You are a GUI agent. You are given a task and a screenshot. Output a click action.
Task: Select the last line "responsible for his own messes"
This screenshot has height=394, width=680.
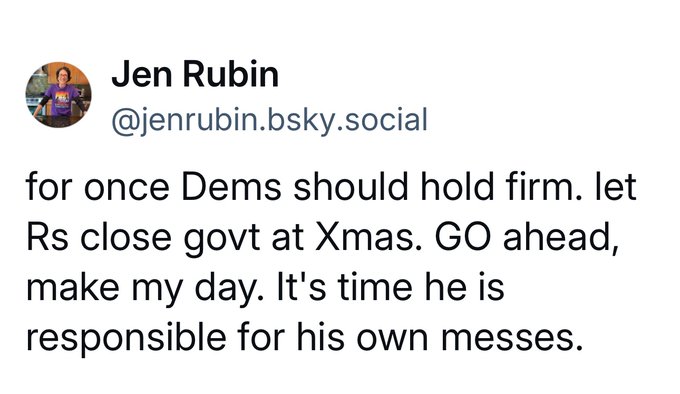(x=304, y=338)
